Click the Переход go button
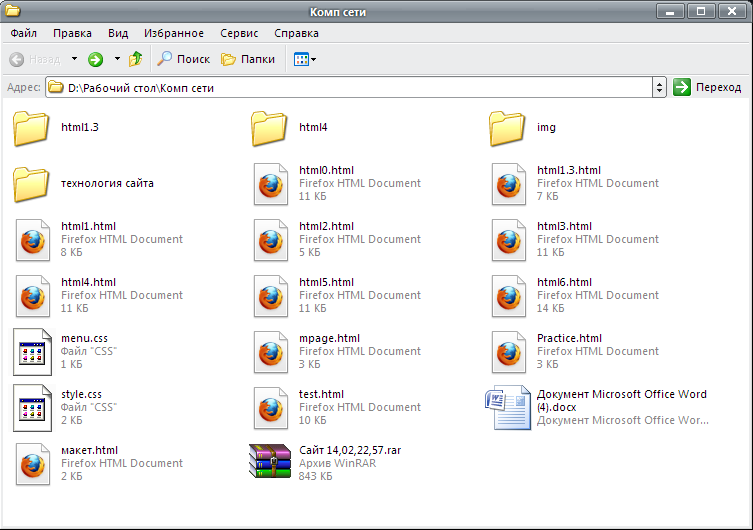 [707, 87]
